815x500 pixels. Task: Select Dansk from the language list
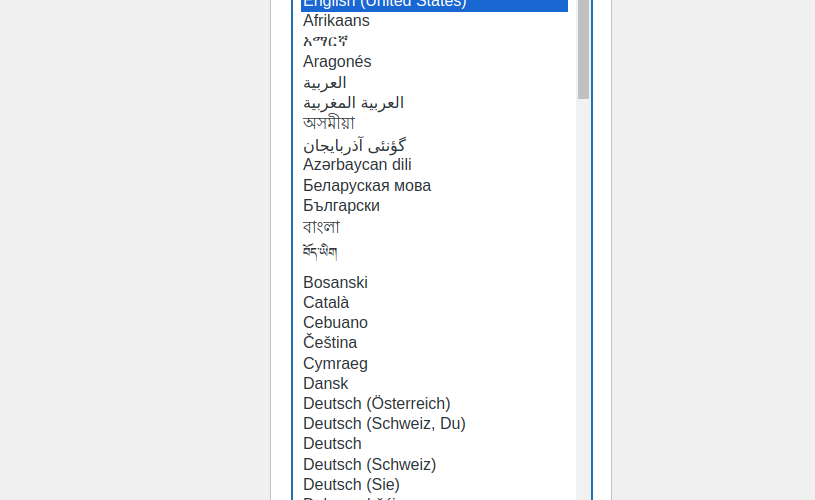coord(326,384)
